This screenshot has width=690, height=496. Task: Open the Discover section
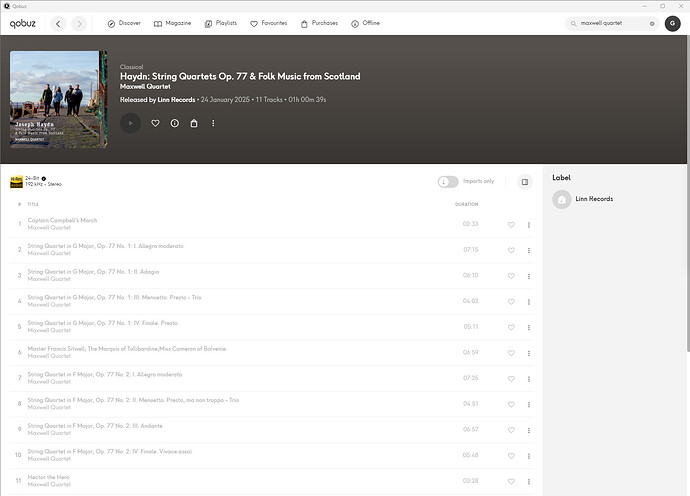(x=124, y=23)
